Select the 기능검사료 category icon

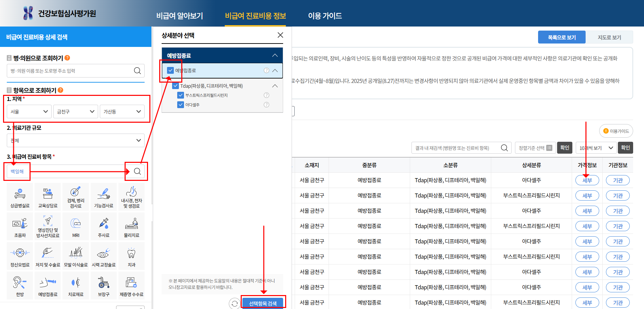point(104,197)
